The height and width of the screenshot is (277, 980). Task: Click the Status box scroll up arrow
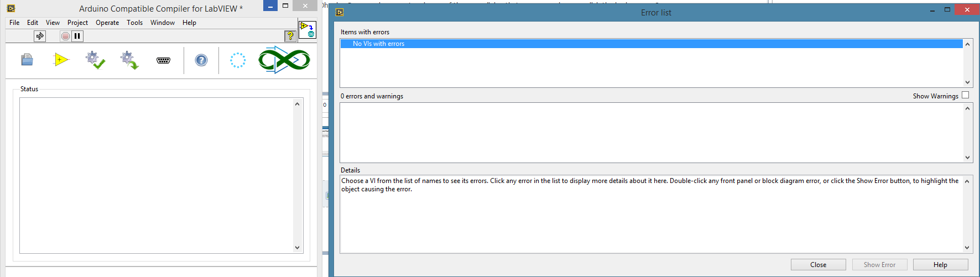297,104
